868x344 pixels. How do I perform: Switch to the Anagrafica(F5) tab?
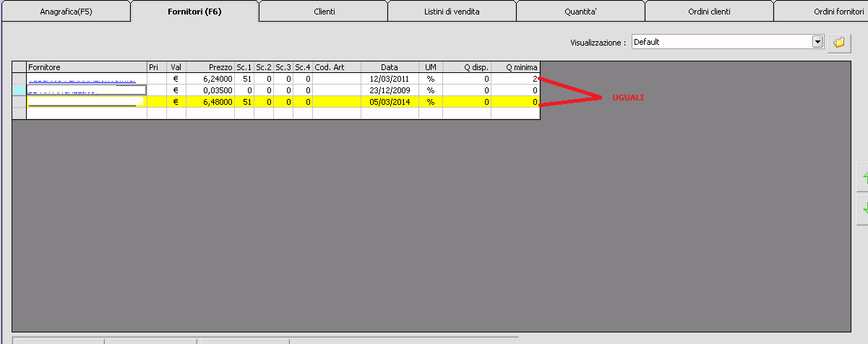pyautogui.click(x=66, y=12)
